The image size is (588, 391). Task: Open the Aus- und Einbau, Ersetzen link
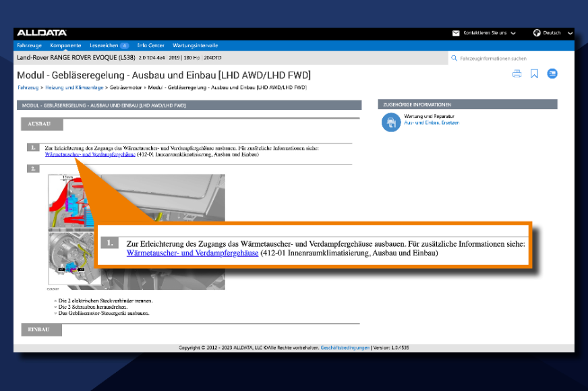(432, 123)
